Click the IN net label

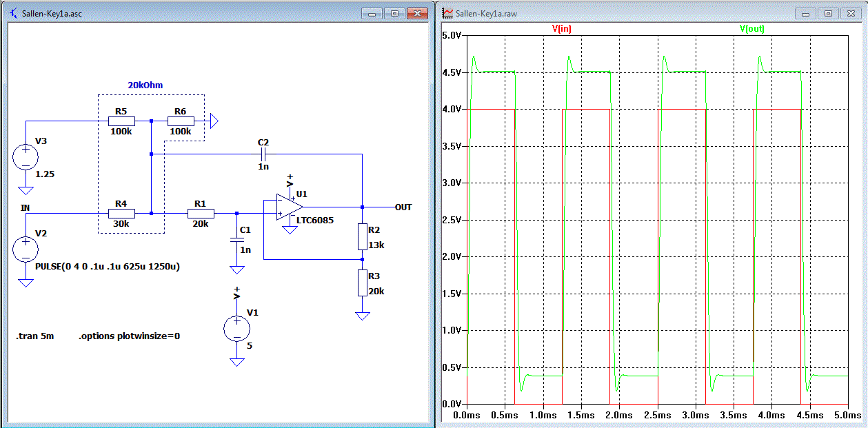click(25, 207)
